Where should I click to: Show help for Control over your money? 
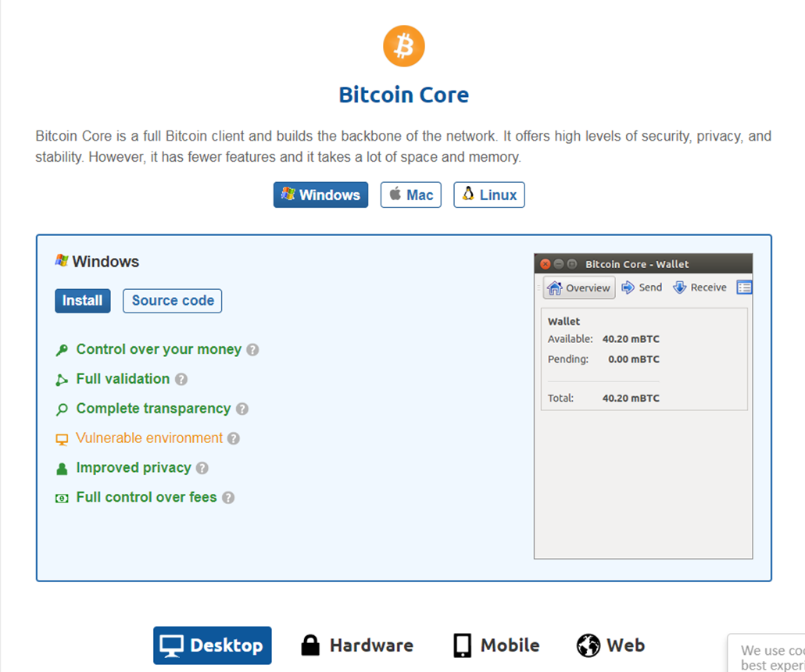(x=252, y=350)
